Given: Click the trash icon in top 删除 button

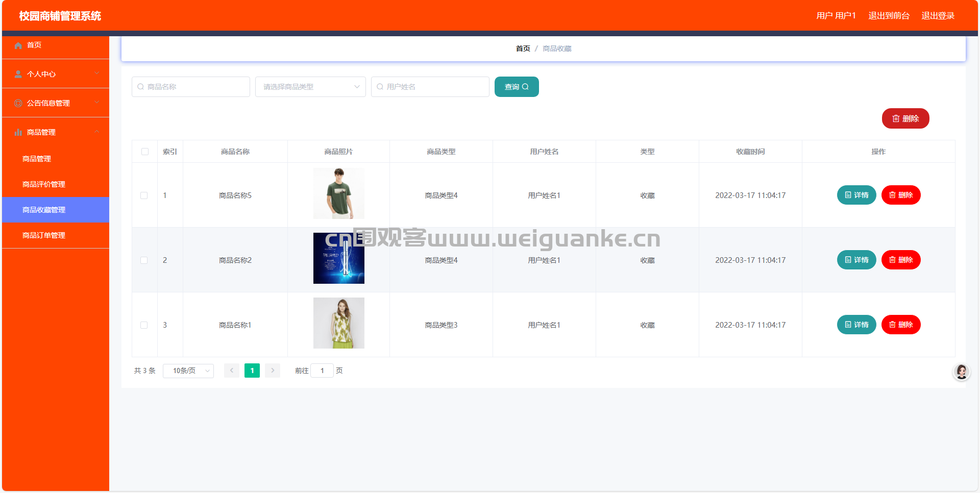Looking at the screenshot, I should click(896, 118).
